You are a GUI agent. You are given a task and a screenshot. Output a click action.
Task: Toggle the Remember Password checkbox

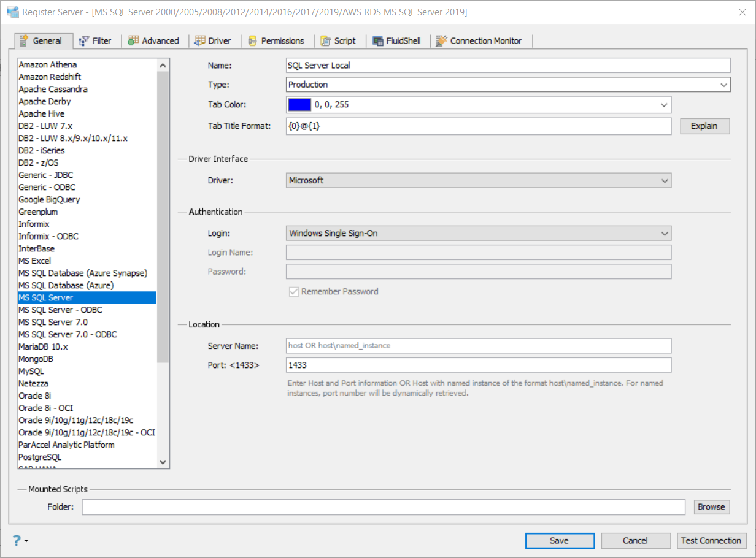[294, 292]
